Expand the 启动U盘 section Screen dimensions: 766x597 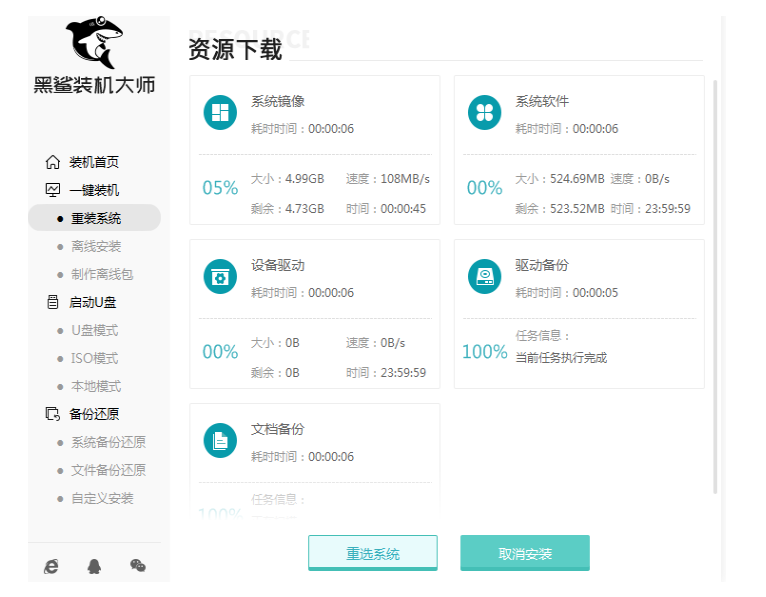point(92,302)
